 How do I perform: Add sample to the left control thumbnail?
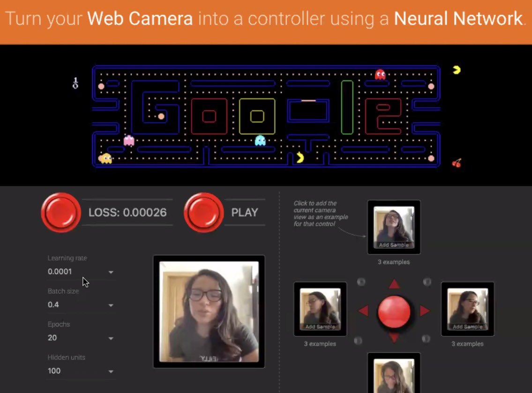pyautogui.click(x=320, y=309)
